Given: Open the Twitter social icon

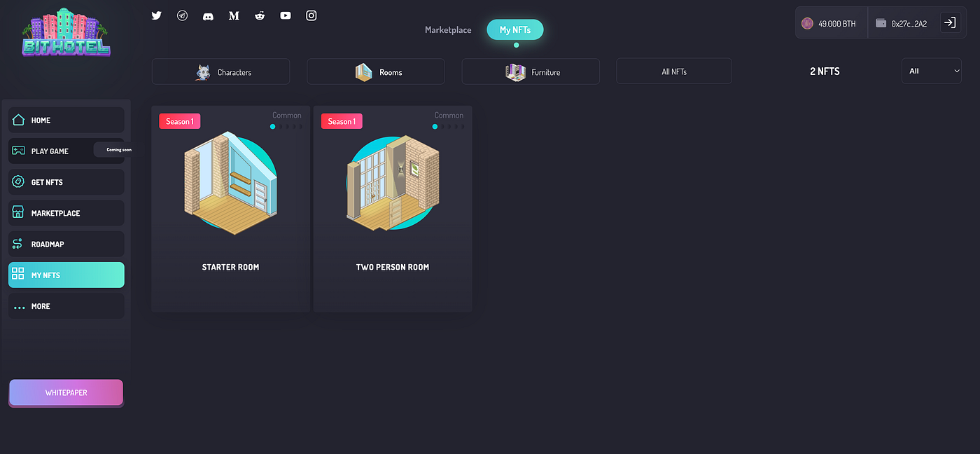Looking at the screenshot, I should click(157, 15).
